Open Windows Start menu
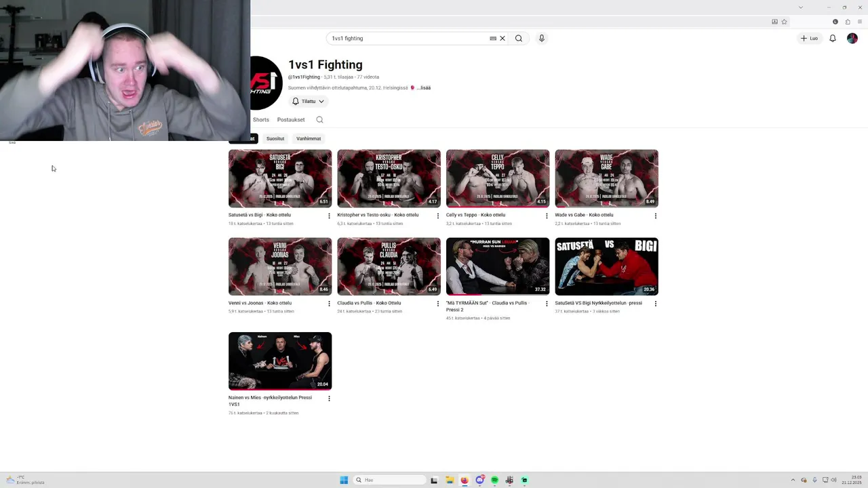 pyautogui.click(x=344, y=480)
